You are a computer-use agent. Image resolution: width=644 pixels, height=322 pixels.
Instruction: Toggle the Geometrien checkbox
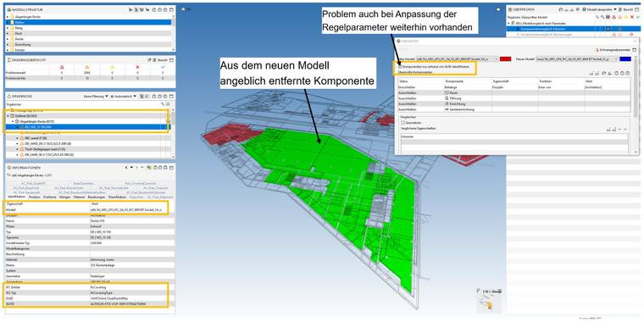402,122
